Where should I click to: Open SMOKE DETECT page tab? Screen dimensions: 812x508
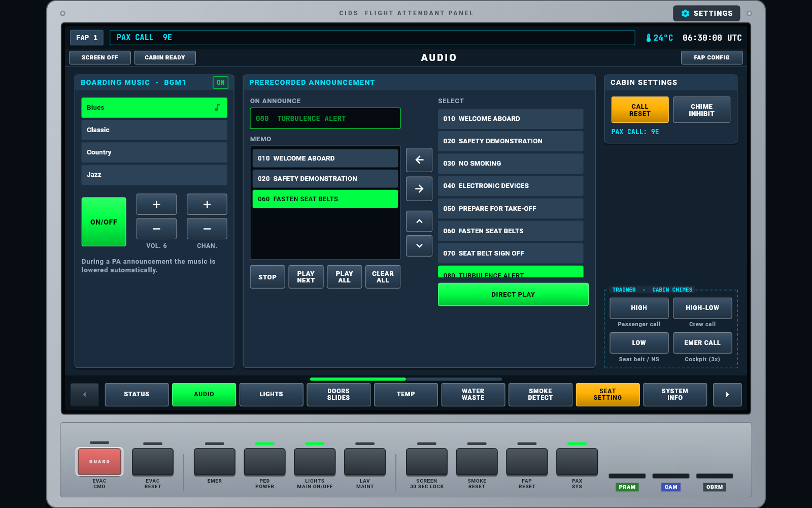tap(540, 395)
